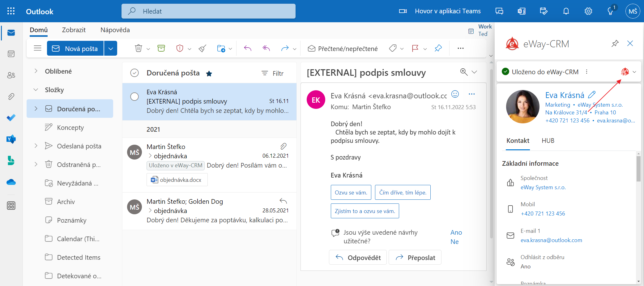Flag the message with red flag

pyautogui.click(x=415, y=48)
